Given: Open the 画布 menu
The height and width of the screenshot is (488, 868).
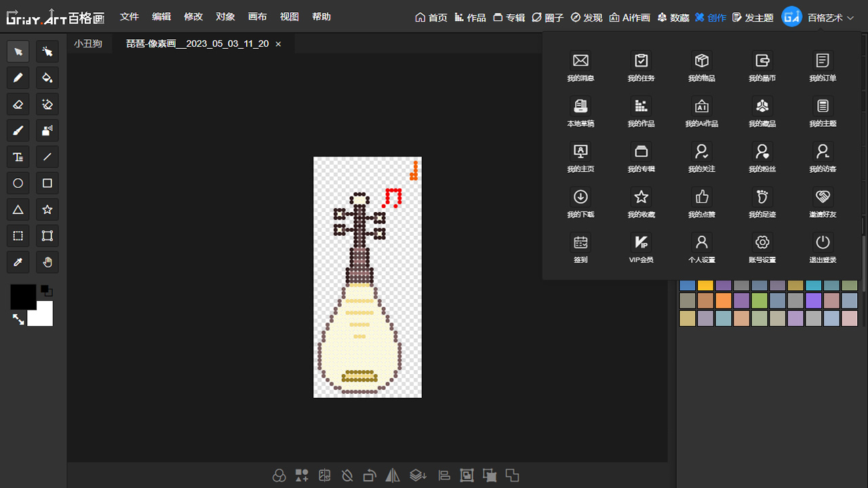Looking at the screenshot, I should pyautogui.click(x=257, y=17).
